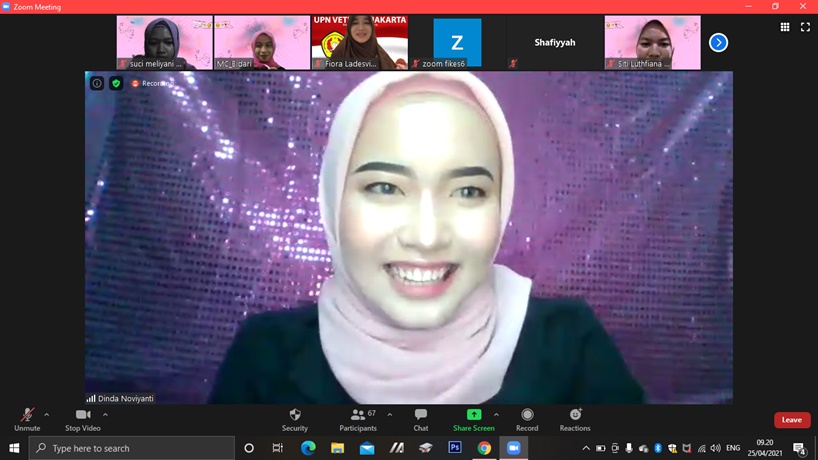Screen dimensions: 818x460
Task: Click the green encryption shield icon
Action: pyautogui.click(x=116, y=83)
